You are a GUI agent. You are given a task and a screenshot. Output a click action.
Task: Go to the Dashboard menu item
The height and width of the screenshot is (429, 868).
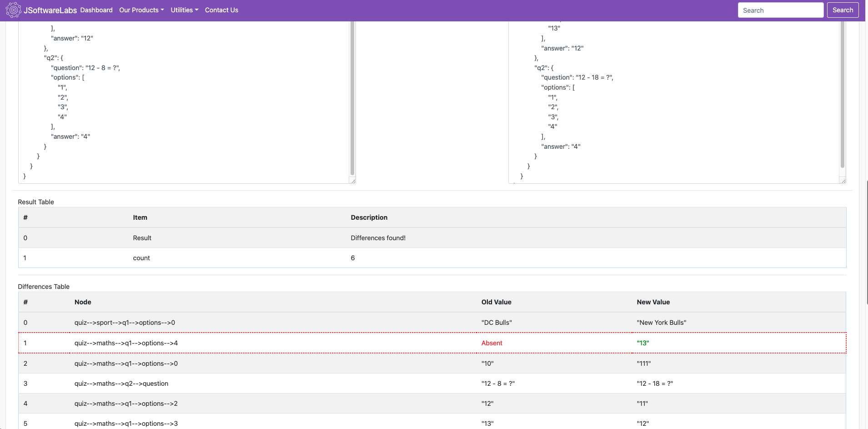pos(96,10)
